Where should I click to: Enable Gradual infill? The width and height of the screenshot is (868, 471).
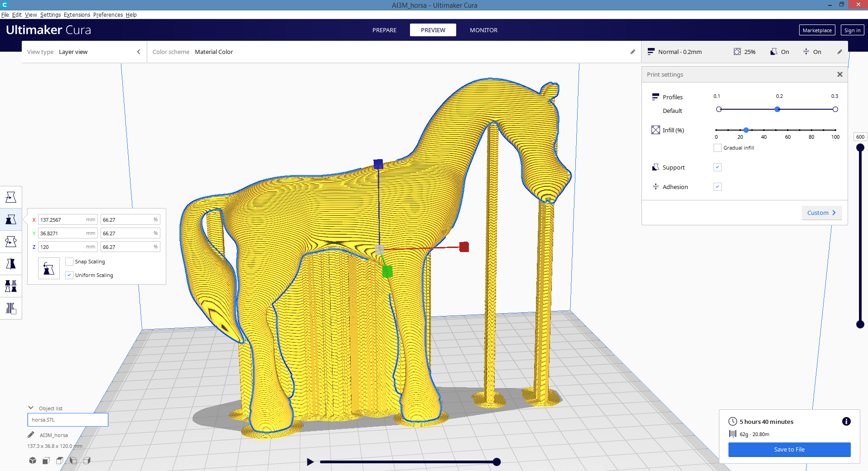pyautogui.click(x=717, y=147)
